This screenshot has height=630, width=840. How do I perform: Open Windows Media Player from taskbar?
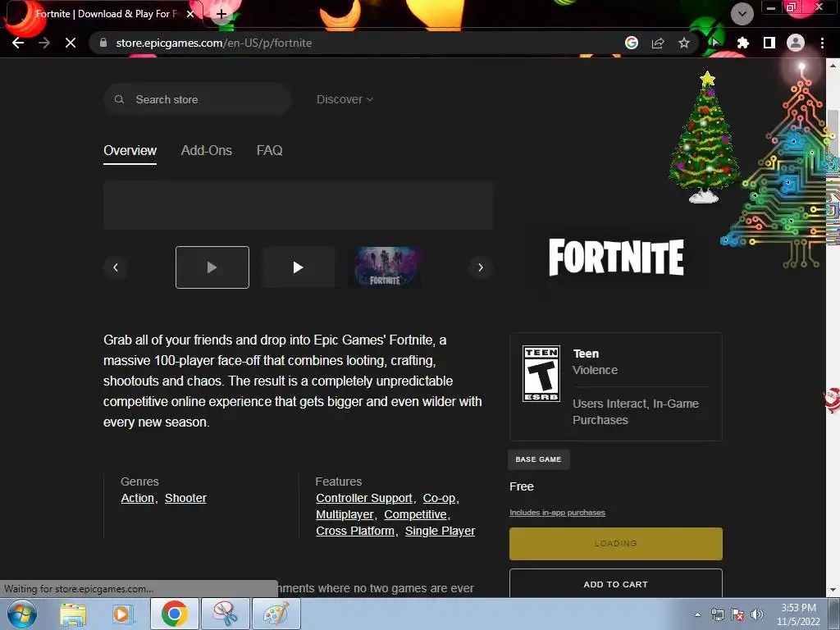[x=123, y=614]
